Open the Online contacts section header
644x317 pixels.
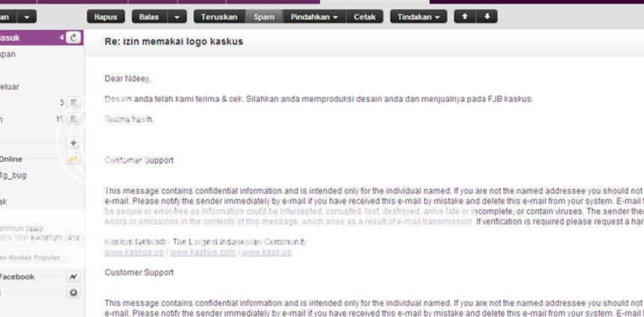click(11, 159)
